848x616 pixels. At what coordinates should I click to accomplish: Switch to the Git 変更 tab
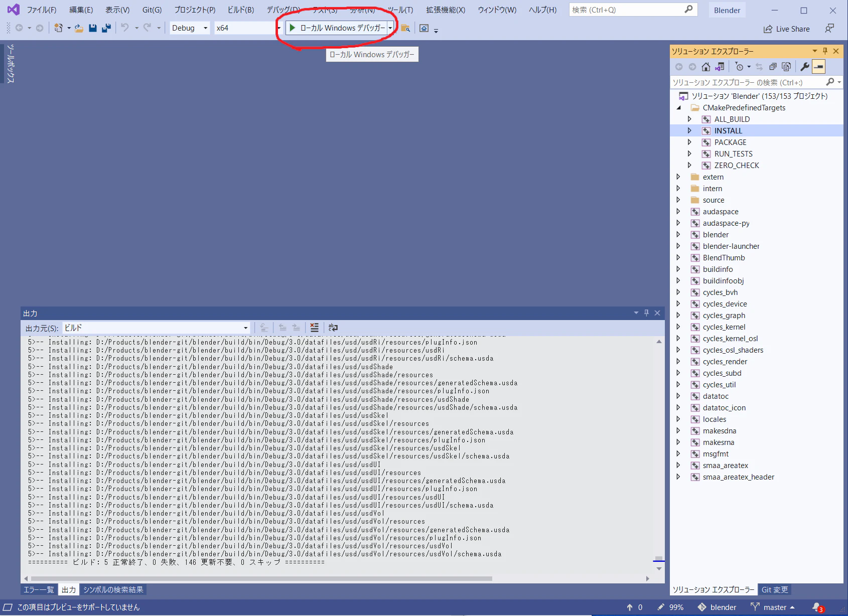tap(775, 590)
